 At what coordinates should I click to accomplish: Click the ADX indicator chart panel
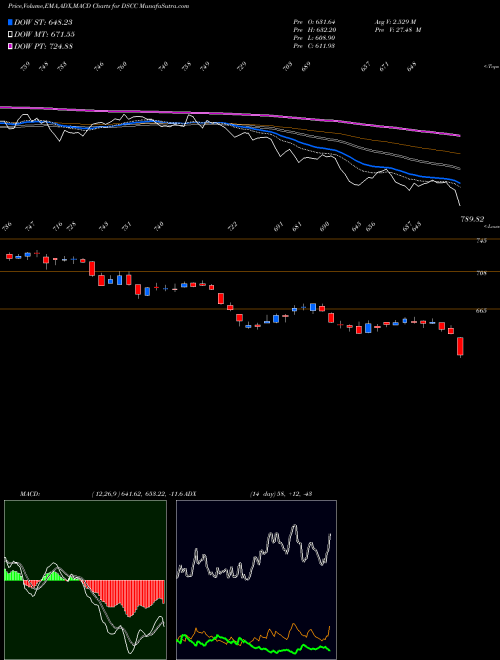[256, 580]
